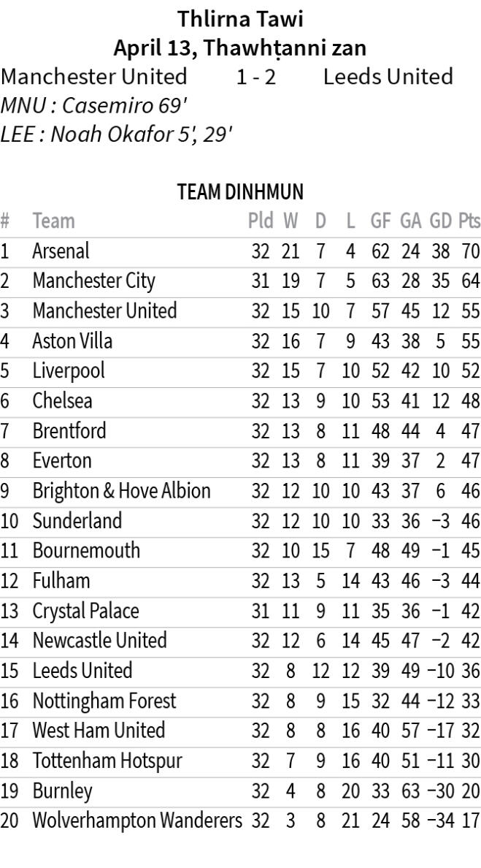This screenshot has width=481, height=868.
Task: Click the 1 - 2 match score
Action: tap(256, 77)
